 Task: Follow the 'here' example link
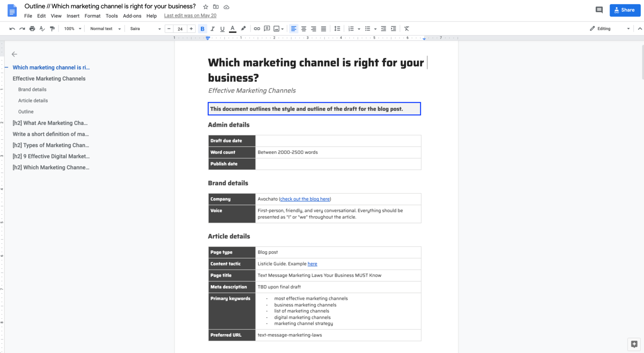tap(312, 264)
